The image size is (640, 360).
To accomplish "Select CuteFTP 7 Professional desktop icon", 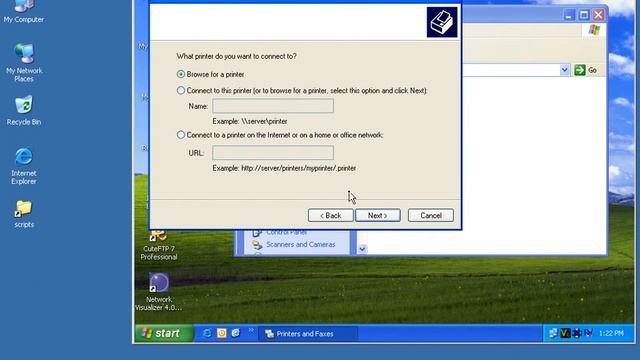I will (x=159, y=245).
